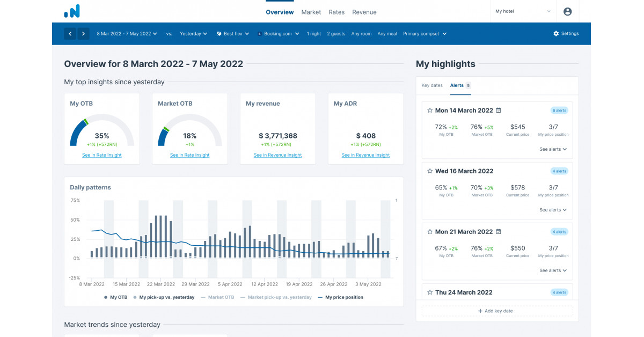Click See in Revenue Insight under My revenue
Image resolution: width=644 pixels, height=337 pixels.
pyautogui.click(x=277, y=155)
